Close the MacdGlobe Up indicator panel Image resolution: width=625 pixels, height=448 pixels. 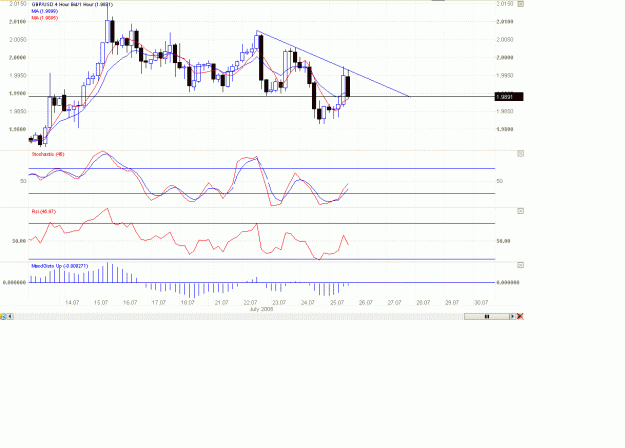[x=521, y=265]
